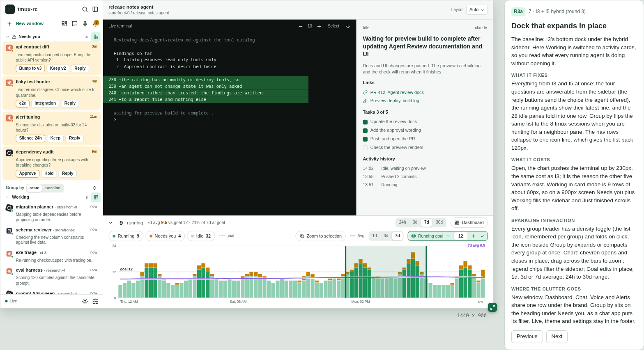Go to Next in the notes panel
This screenshot has width=644, height=350.
point(557,336)
